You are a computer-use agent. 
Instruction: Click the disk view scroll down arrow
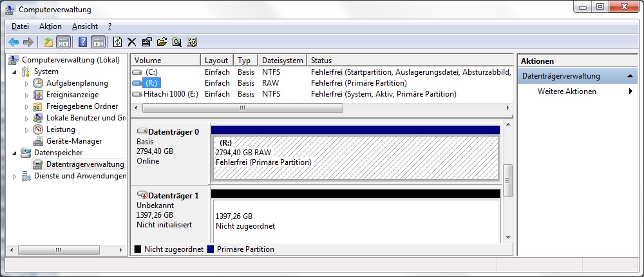508,237
